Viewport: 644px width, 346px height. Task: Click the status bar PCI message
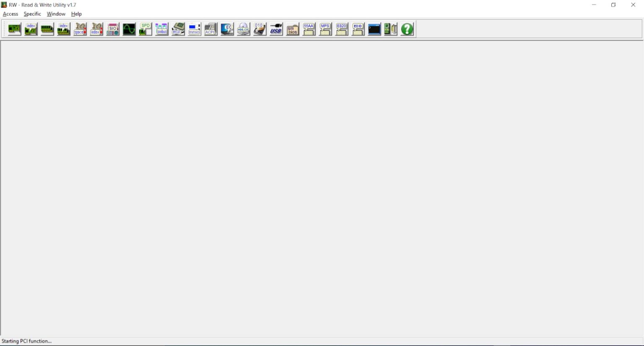(x=27, y=341)
